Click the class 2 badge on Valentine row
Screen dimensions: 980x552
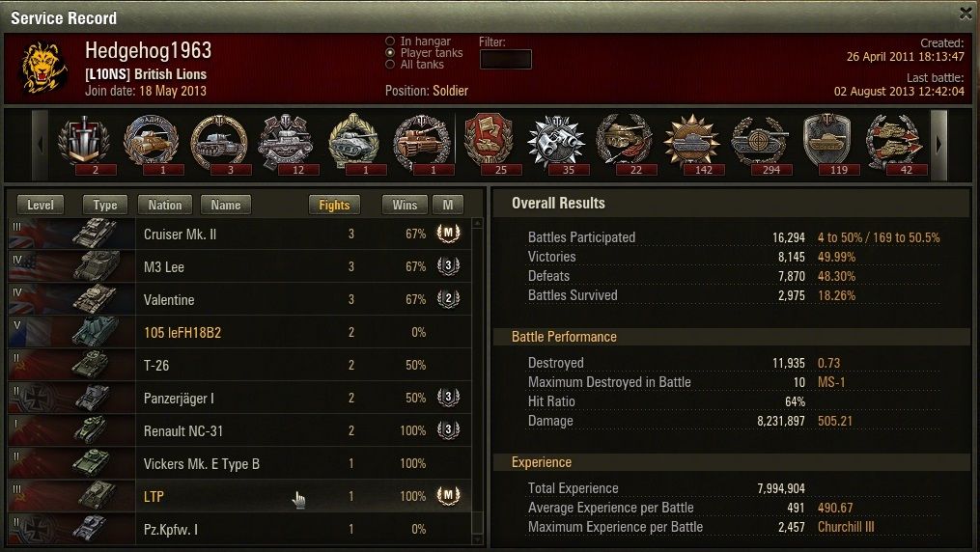click(448, 298)
